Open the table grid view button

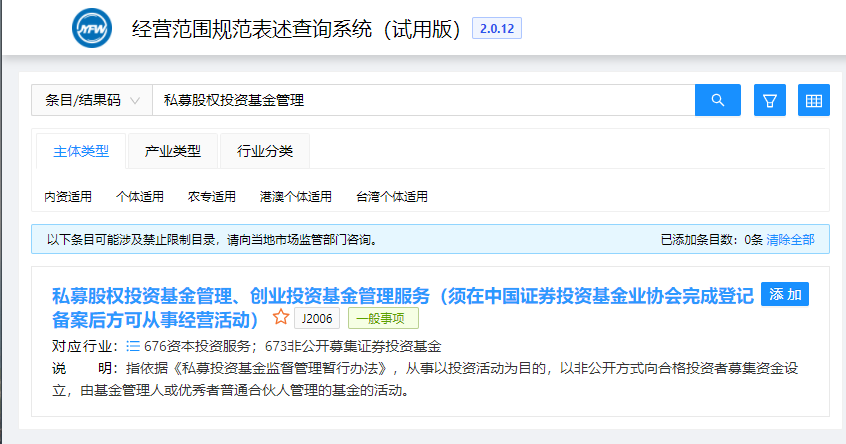click(814, 100)
